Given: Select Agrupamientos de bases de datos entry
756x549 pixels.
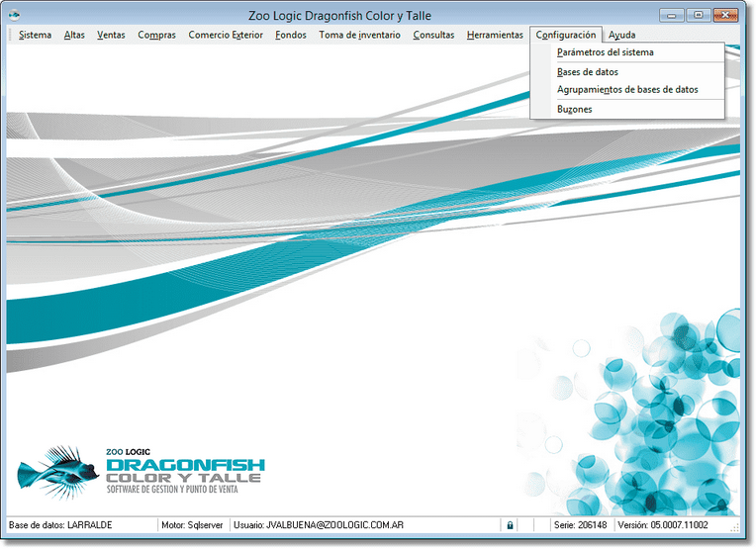Looking at the screenshot, I should [627, 90].
